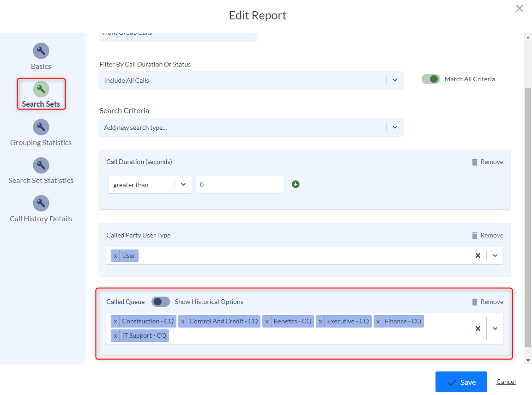Click the green plus beside Call Duration value

pyautogui.click(x=296, y=184)
